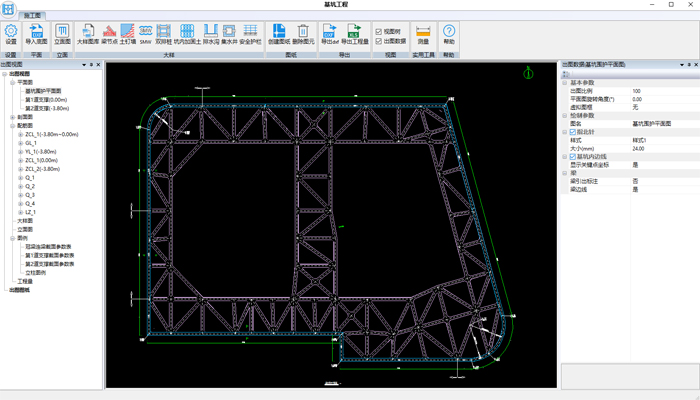Viewport: 700px width, 400px height.
Task: Uncheck the 指北针 property checkbox
Action: (x=571, y=131)
